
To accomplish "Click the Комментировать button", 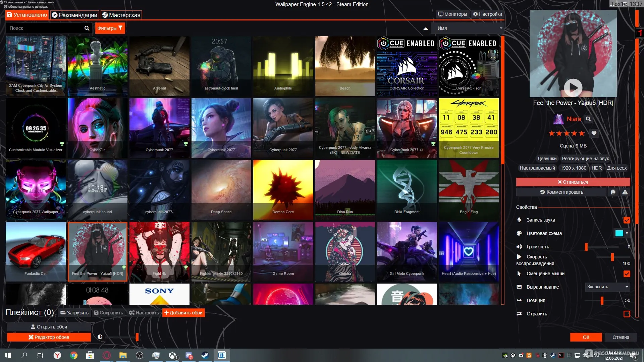I will (561, 192).
